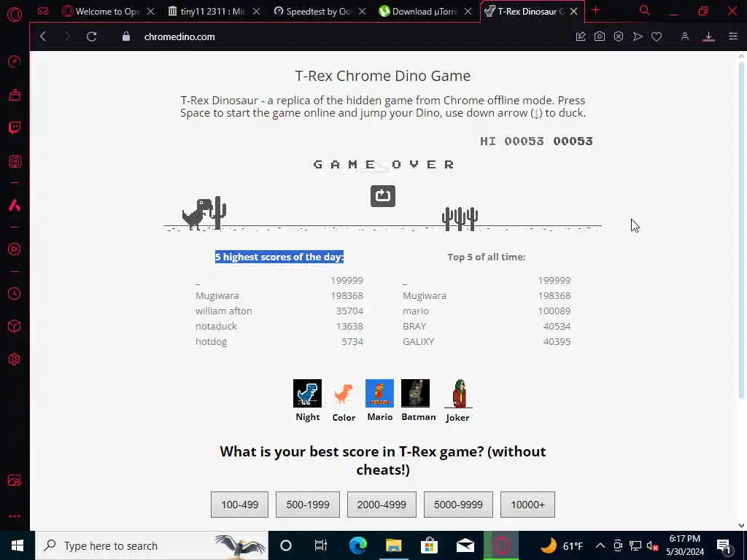The width and height of the screenshot is (747, 560).
Task: Click the pencil edit icon in address bar
Action: pos(580,36)
